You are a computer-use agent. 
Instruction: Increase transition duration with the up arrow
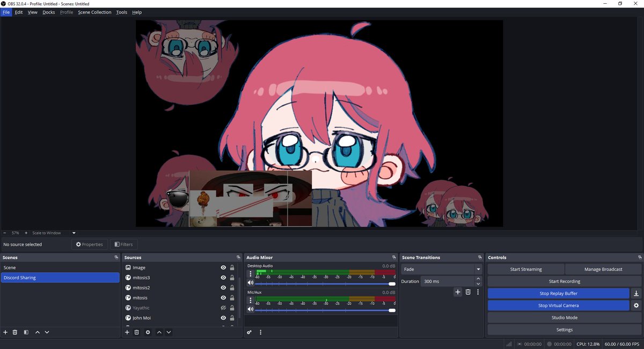478,279
